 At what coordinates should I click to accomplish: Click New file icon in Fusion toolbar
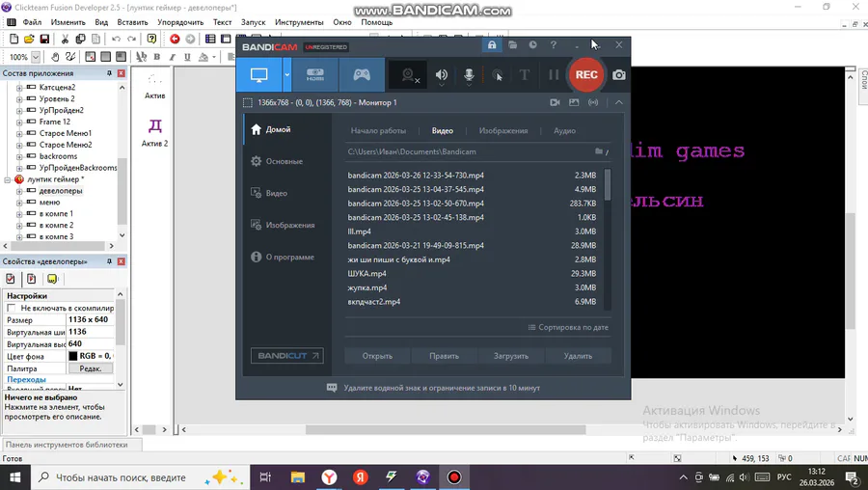tap(14, 39)
